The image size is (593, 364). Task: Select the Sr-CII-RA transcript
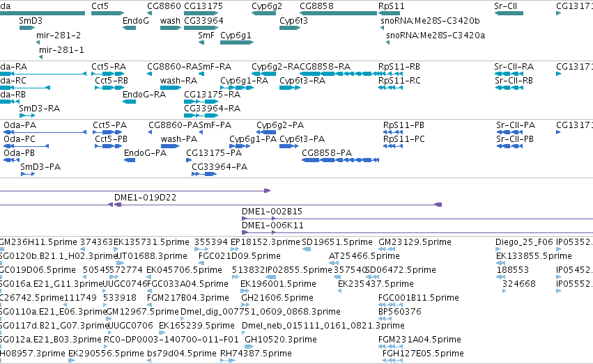509,74
